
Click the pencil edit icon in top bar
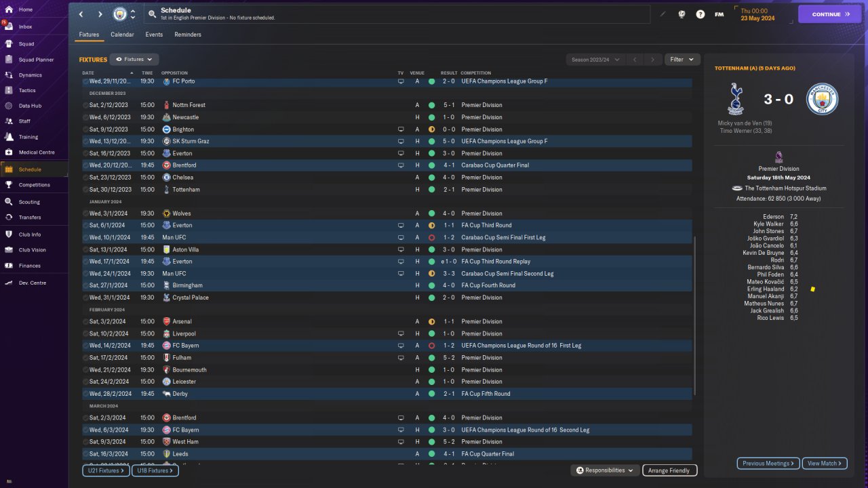click(x=663, y=14)
